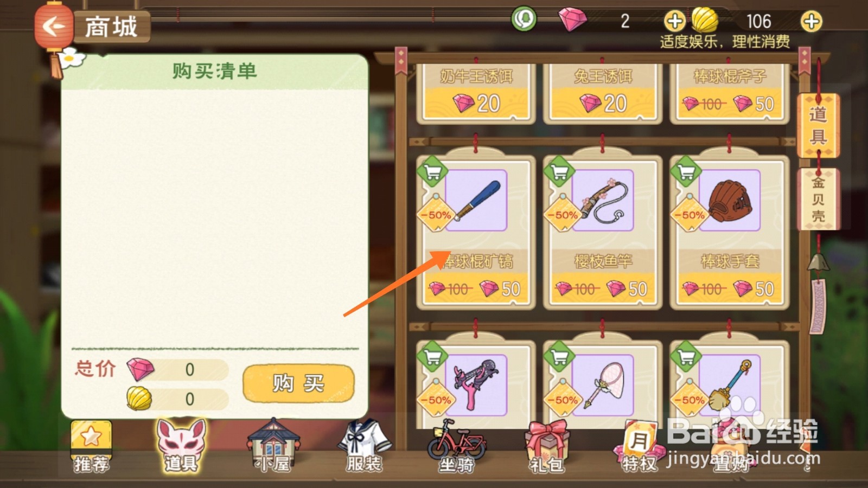Add the pink bug net to cart

559,356
